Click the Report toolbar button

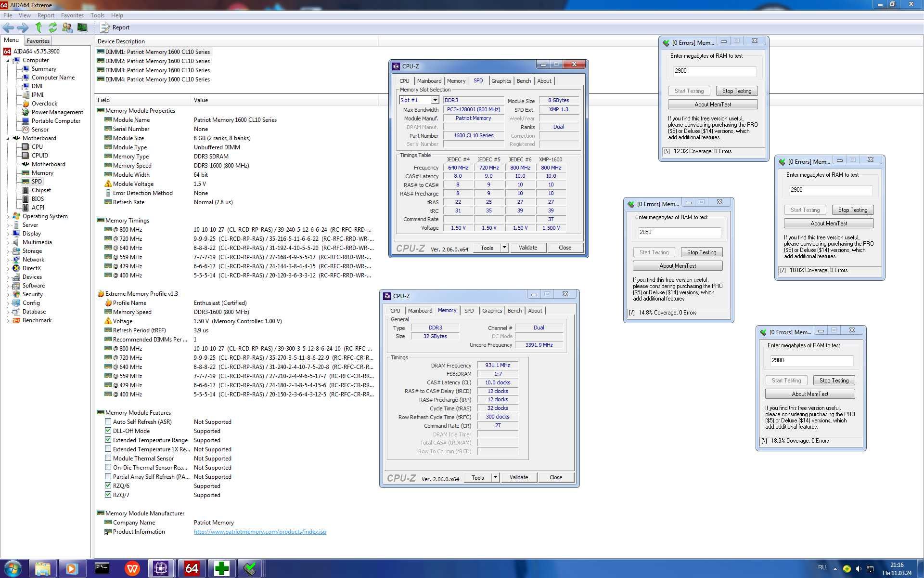115,27
